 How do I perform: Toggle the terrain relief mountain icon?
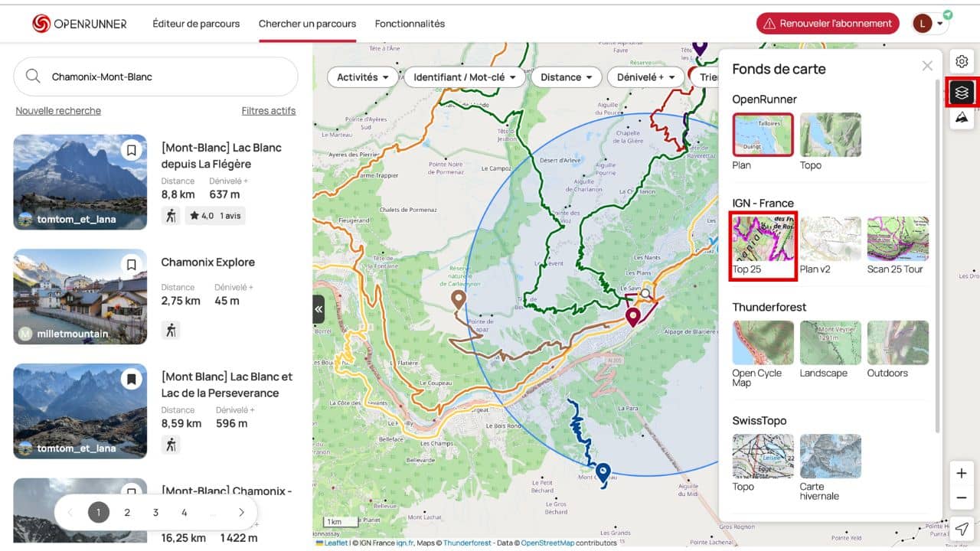click(x=962, y=117)
